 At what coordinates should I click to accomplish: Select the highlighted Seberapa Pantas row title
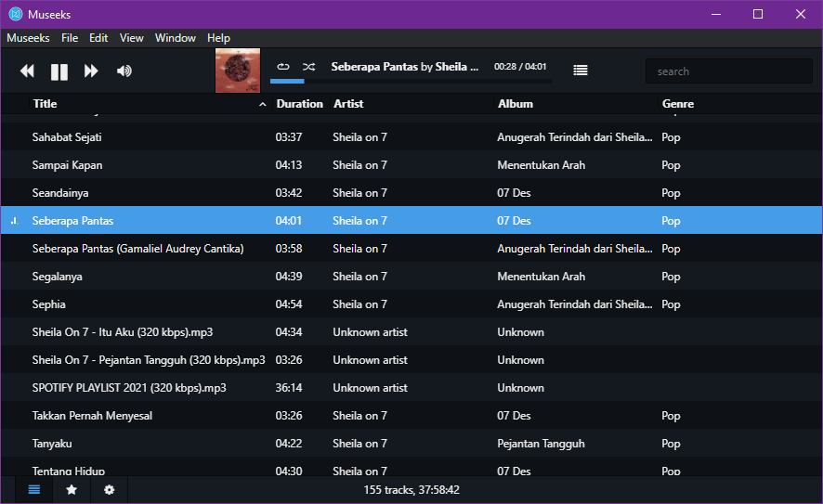pyautogui.click(x=72, y=221)
